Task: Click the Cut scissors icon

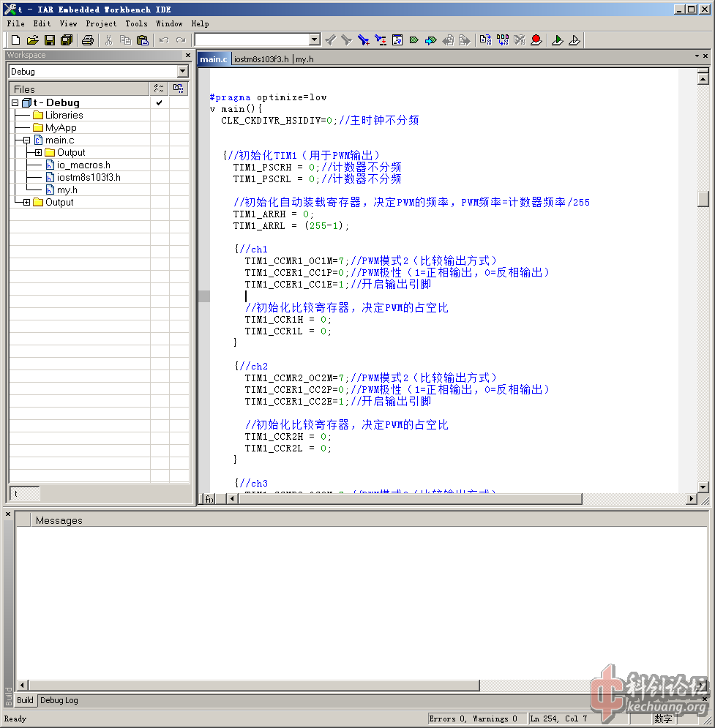Action: [x=108, y=40]
